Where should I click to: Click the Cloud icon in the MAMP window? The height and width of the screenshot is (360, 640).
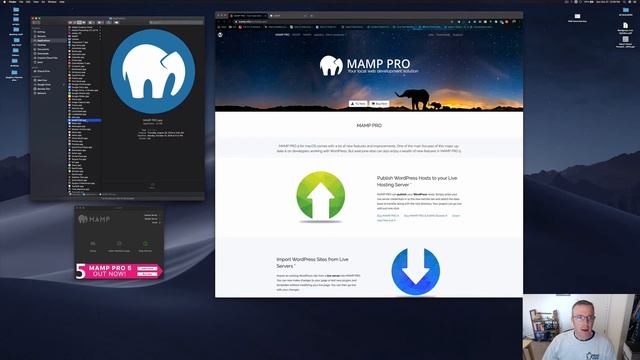93,244
